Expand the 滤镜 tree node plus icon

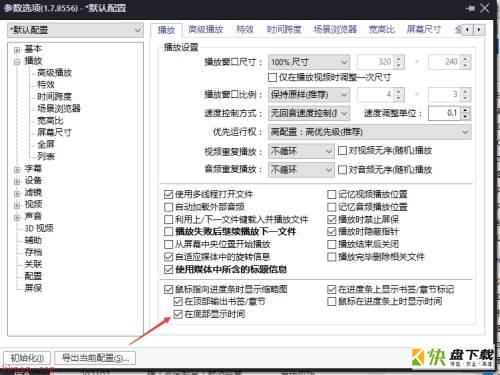(17, 193)
